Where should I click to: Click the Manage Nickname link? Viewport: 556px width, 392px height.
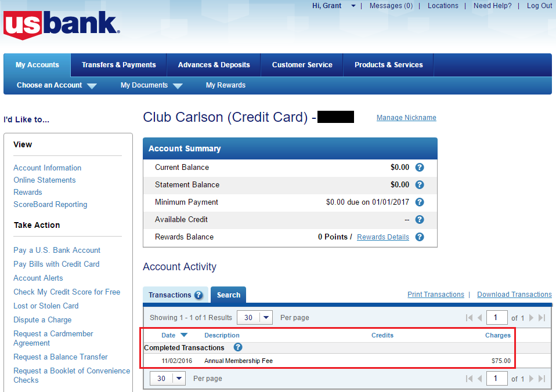[406, 118]
